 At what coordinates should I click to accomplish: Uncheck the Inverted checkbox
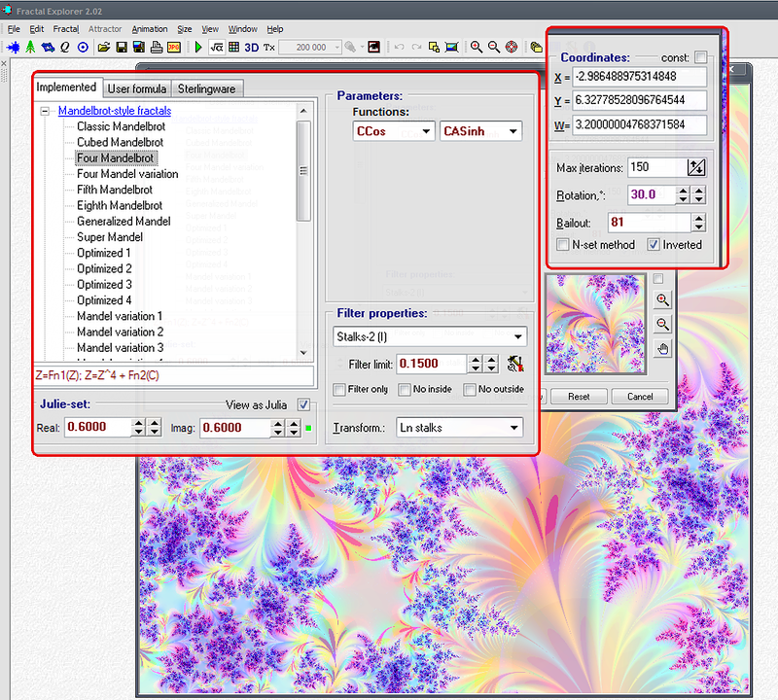pos(654,244)
